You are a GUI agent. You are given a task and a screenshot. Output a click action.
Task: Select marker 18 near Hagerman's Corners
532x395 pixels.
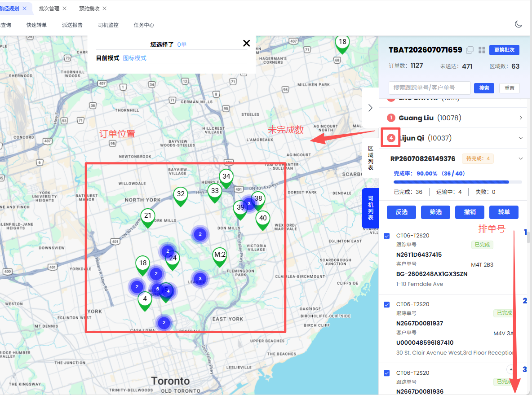point(342,44)
